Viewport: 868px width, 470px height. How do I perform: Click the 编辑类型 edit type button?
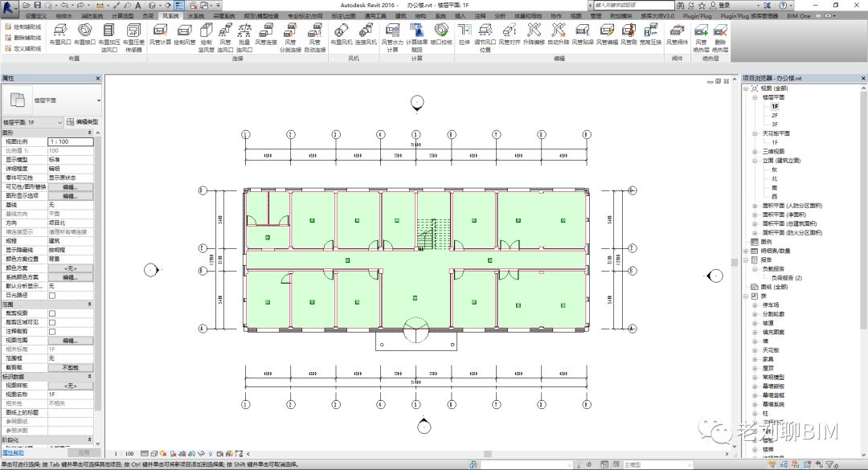(83, 122)
